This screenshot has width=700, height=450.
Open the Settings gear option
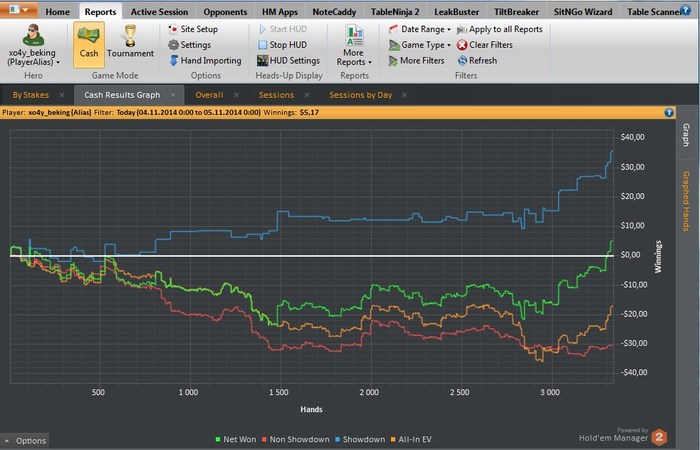(189, 45)
